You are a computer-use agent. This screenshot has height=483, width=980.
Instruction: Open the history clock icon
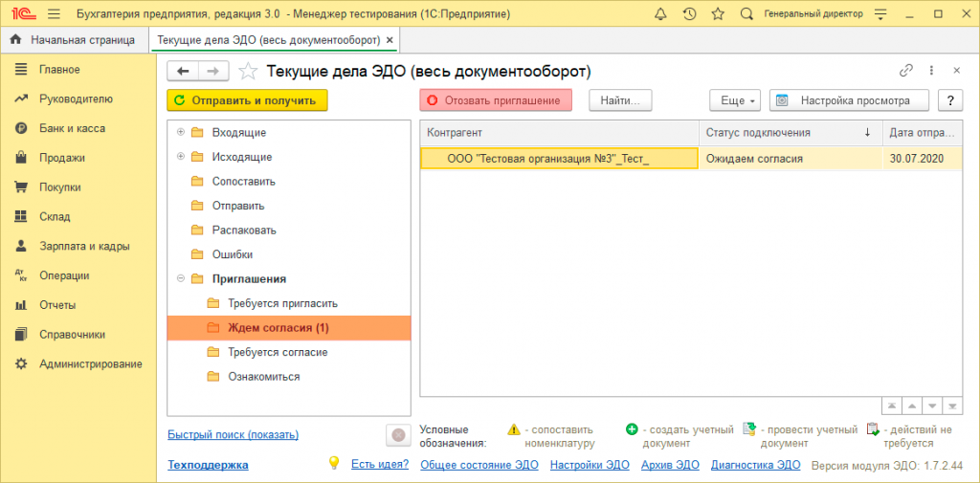[689, 13]
